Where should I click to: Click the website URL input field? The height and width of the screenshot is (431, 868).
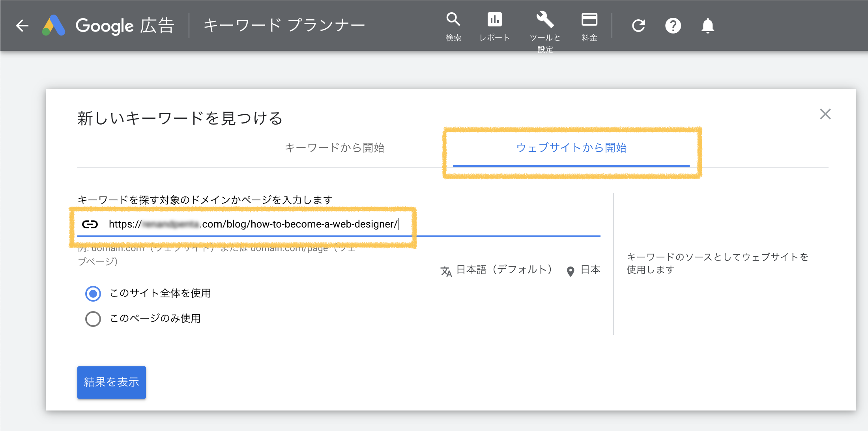pos(339,224)
